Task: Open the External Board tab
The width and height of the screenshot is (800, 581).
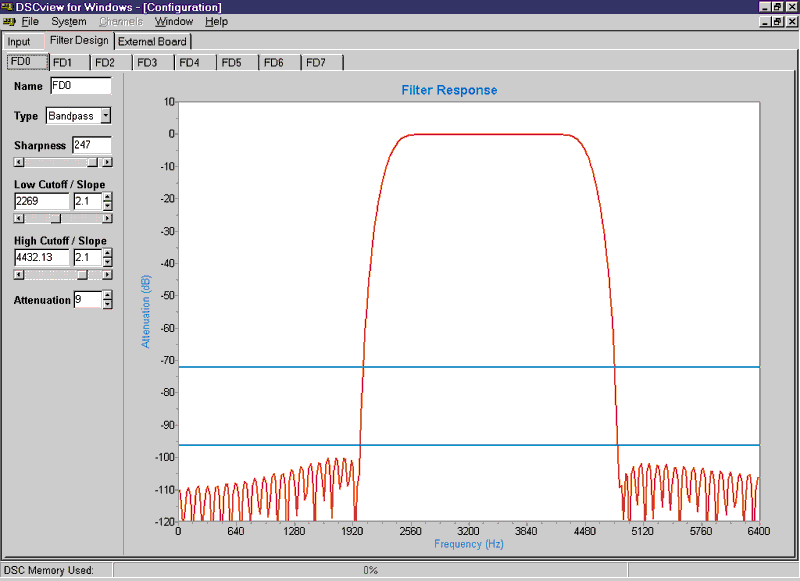Action: (x=152, y=42)
